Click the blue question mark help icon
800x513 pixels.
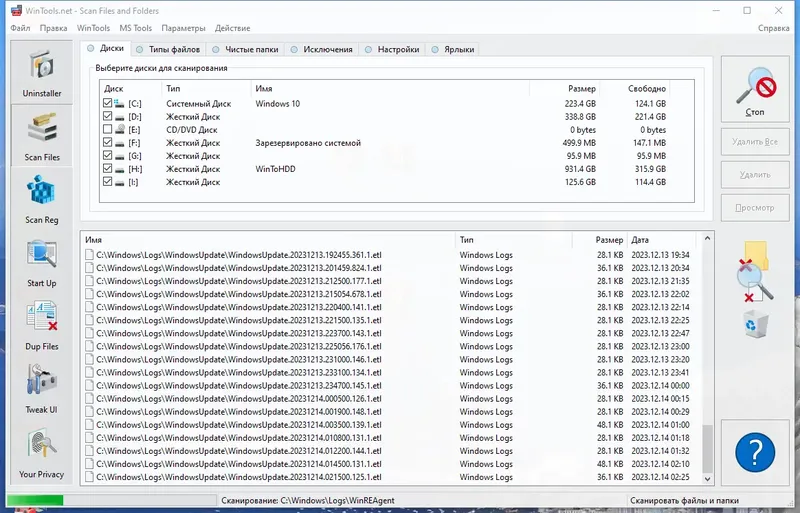coord(755,452)
